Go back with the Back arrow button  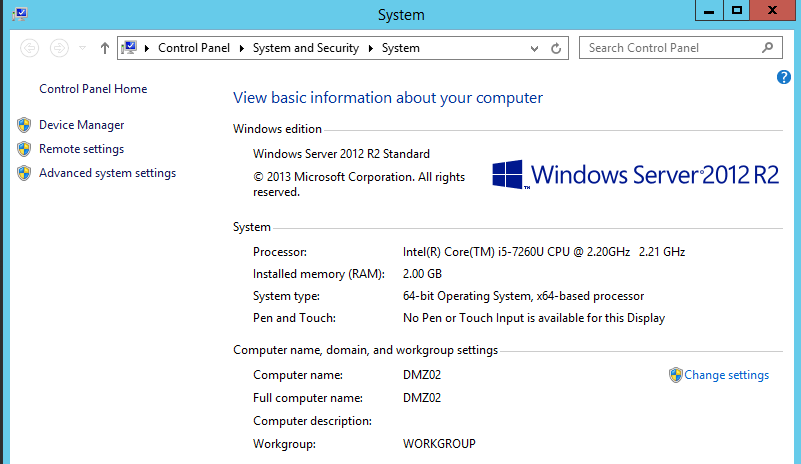[x=30, y=48]
